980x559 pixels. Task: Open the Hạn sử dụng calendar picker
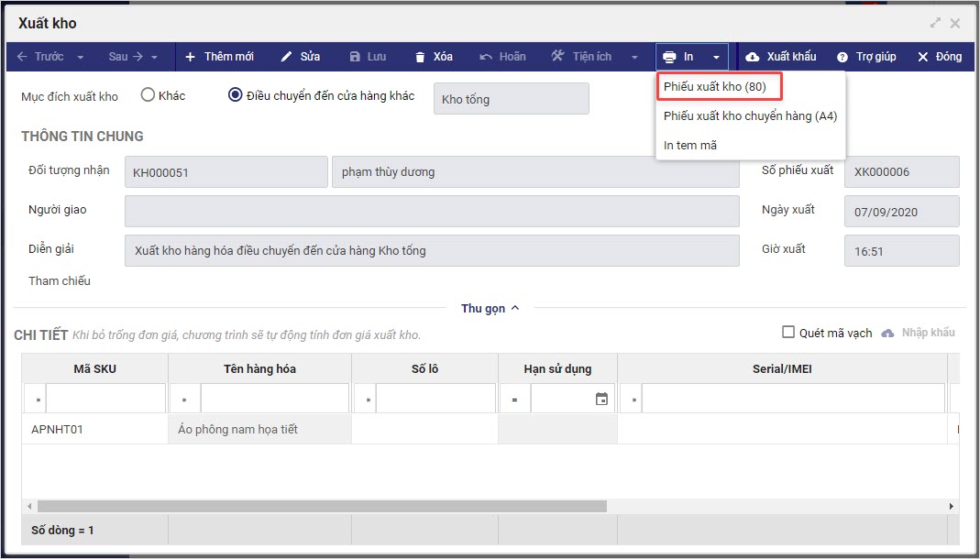click(602, 399)
